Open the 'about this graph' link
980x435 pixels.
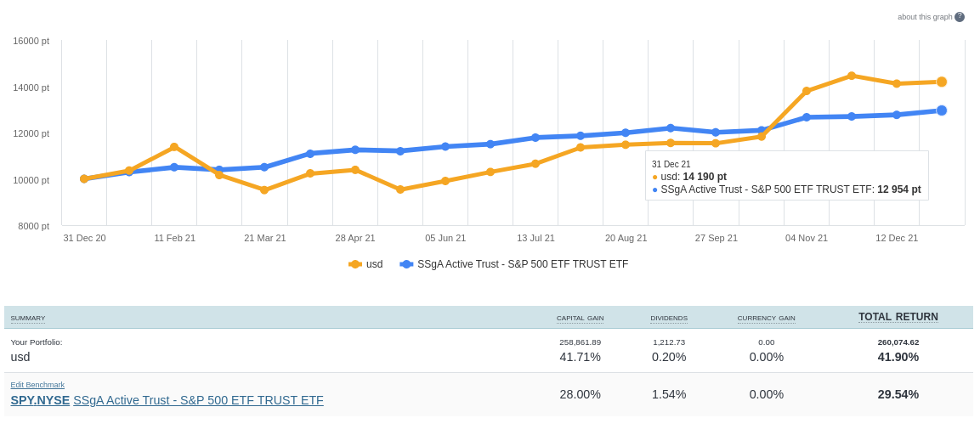point(925,17)
